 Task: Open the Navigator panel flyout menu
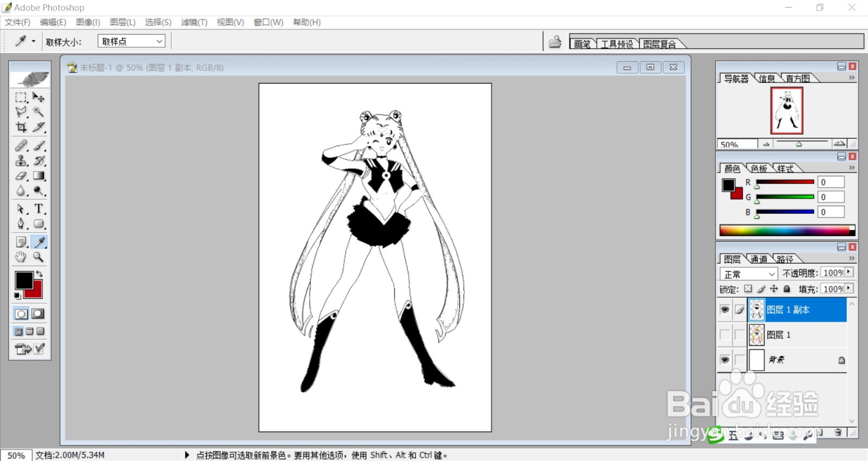[x=852, y=78]
